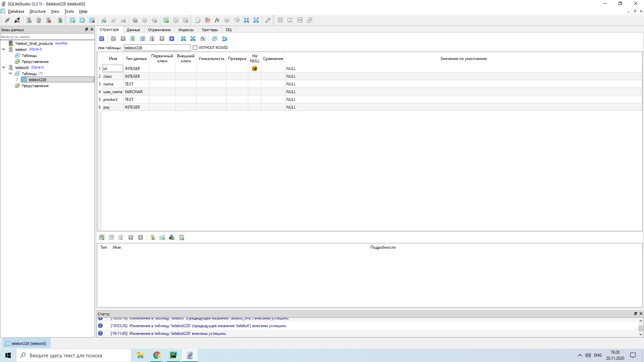
Task: Click the Имя таблицы input field
Action: [157, 48]
